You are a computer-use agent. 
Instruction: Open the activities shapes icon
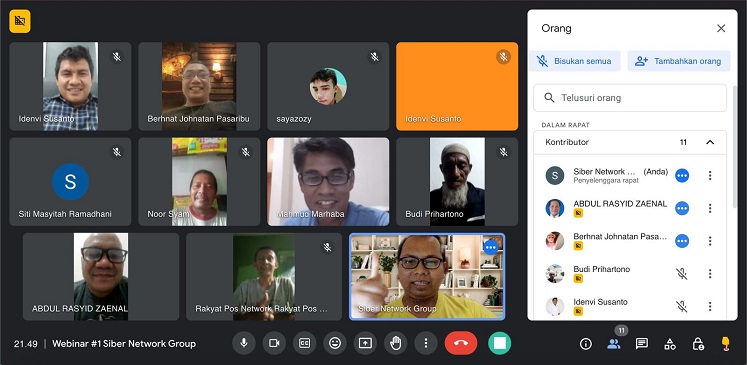pos(670,344)
